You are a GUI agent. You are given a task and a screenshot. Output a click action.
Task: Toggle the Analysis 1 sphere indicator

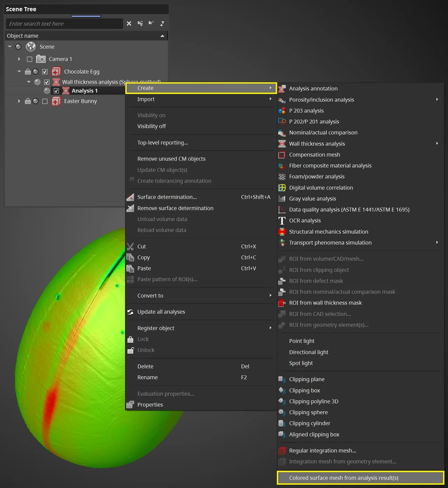pyautogui.click(x=47, y=91)
